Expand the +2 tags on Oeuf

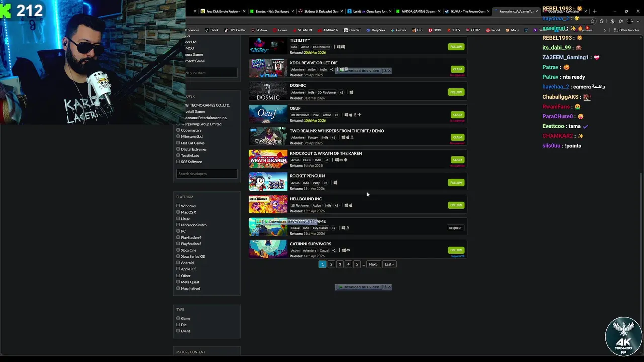(x=336, y=115)
